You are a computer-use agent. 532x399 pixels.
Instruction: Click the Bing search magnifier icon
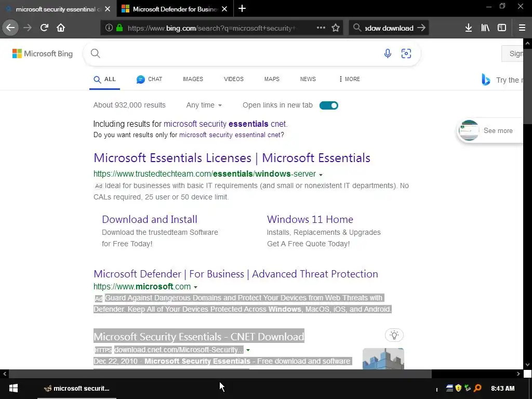96,54
